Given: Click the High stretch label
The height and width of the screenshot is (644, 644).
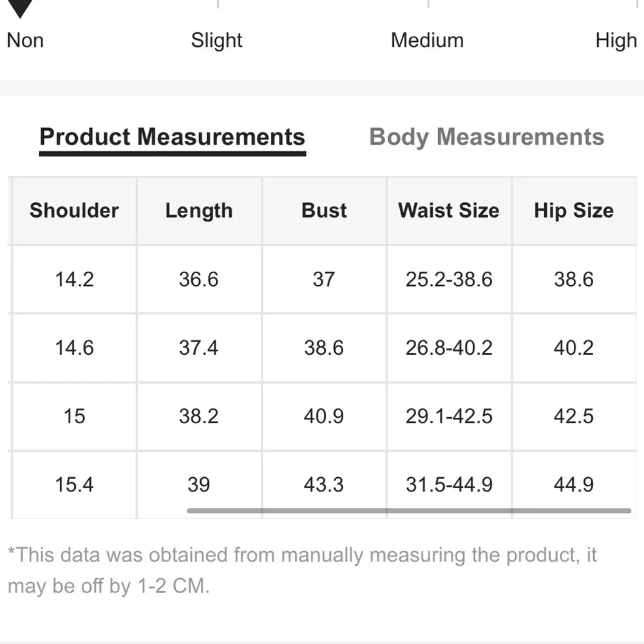Looking at the screenshot, I should [x=616, y=41].
